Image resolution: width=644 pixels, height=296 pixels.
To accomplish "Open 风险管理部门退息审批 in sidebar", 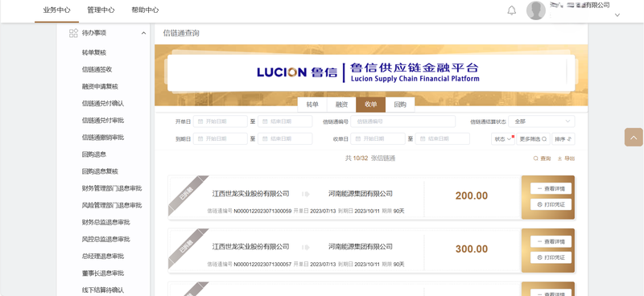I will click(x=112, y=205).
